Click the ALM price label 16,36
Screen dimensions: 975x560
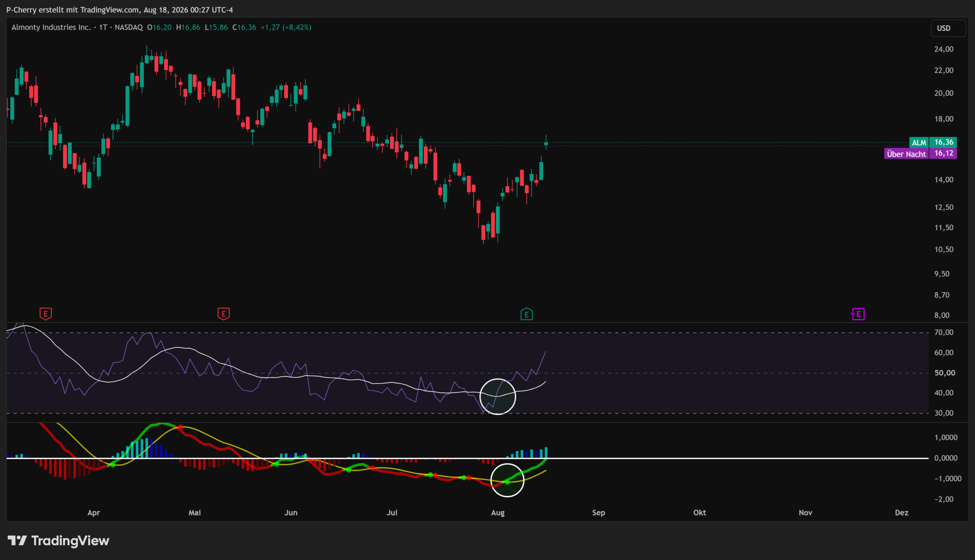click(x=933, y=142)
